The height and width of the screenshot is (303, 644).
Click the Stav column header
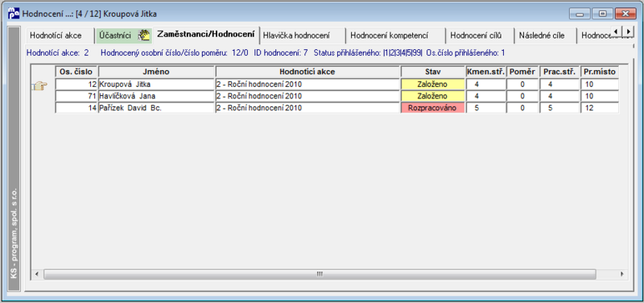click(x=433, y=72)
